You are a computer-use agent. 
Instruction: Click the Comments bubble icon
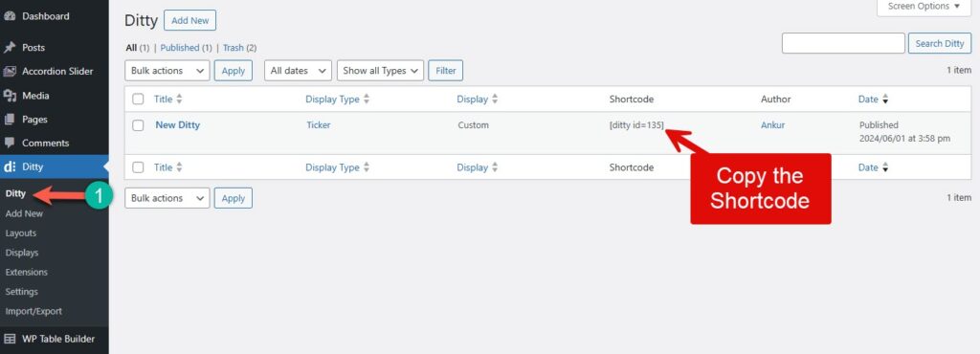click(x=10, y=143)
